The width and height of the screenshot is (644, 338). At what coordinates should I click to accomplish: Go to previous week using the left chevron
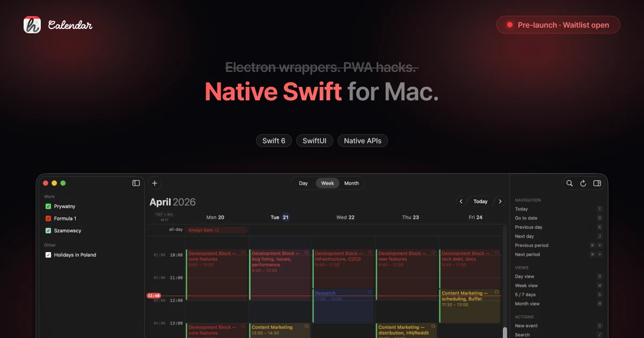tap(460, 201)
